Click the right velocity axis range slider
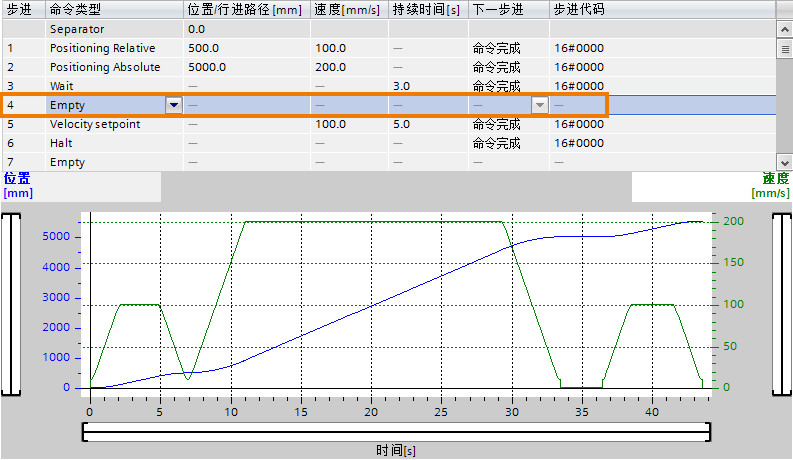 point(782,304)
